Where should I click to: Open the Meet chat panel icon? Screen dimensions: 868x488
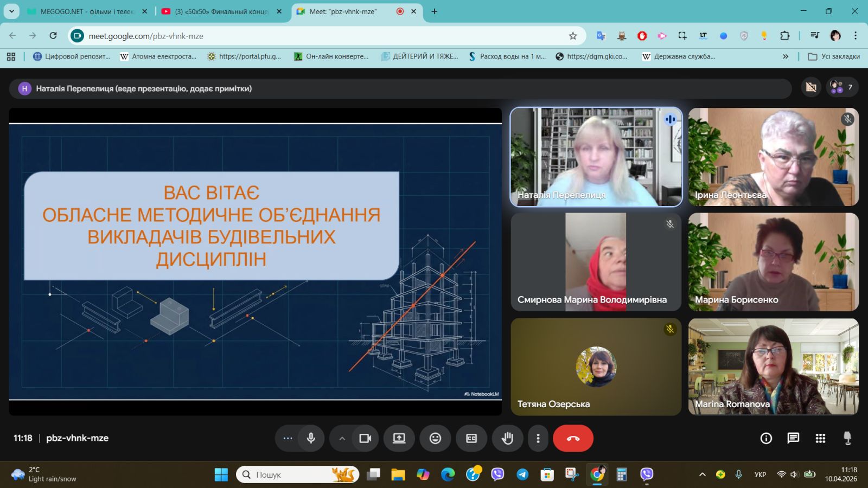coord(793,438)
